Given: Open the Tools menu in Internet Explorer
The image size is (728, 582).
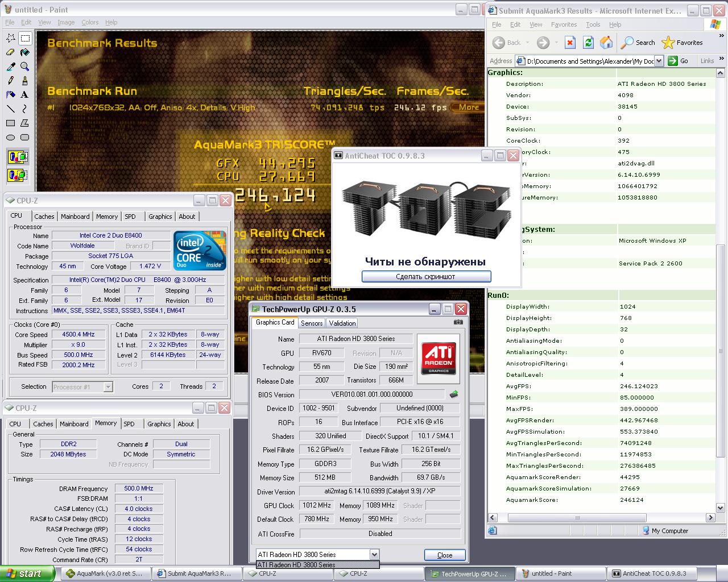Looking at the screenshot, I should (x=593, y=24).
